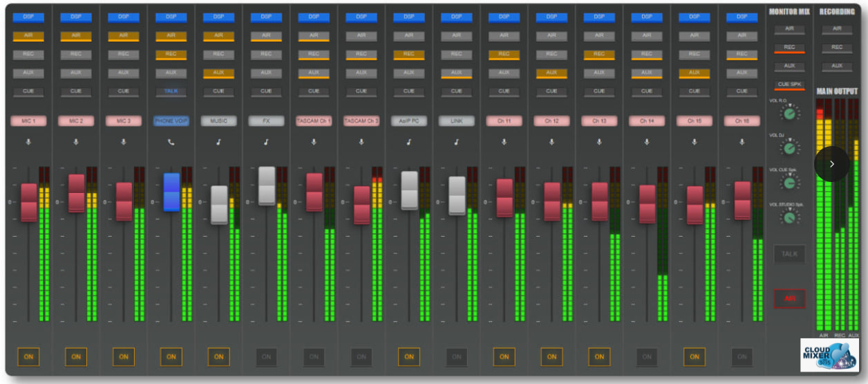The width and height of the screenshot is (868, 384).
Task: Click the microphone icon under Ch 16
Action: click(742, 143)
